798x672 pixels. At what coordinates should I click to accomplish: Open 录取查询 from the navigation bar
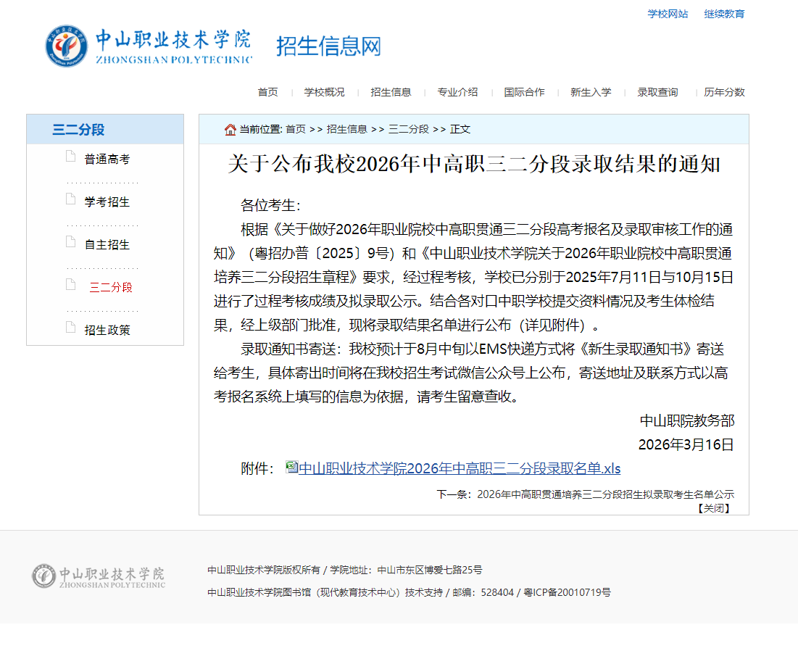point(656,92)
